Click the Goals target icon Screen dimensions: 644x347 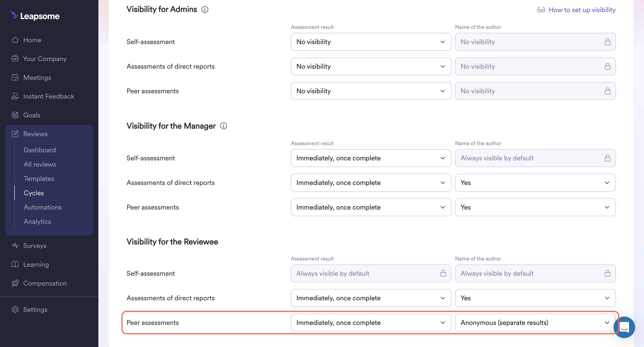[15, 115]
